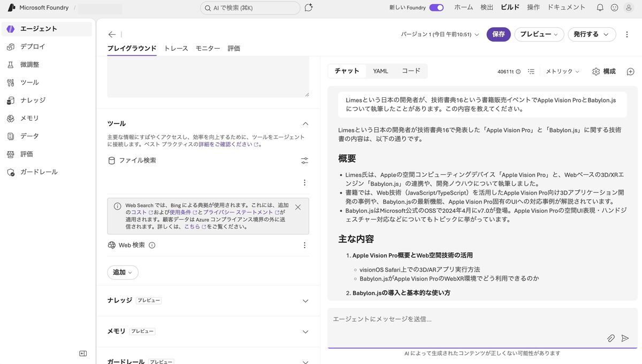
Task: Open デプロイ in the sidebar
Action: click(47, 47)
